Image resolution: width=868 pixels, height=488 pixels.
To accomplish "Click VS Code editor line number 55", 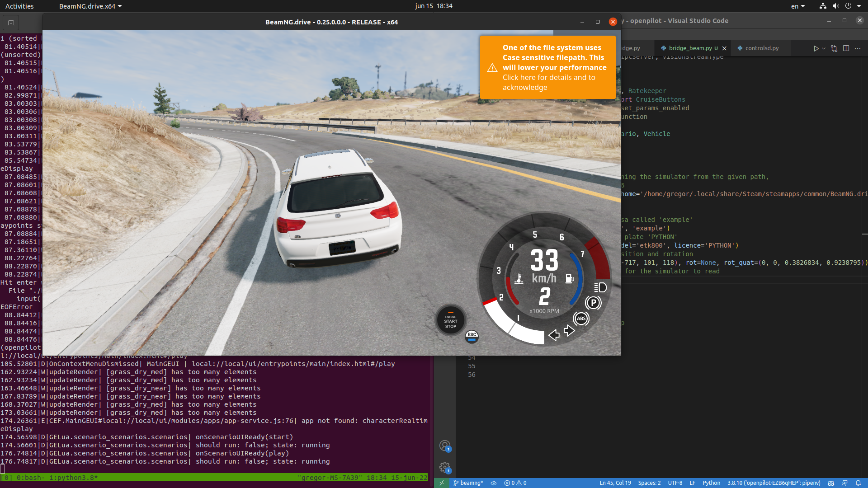I will coord(472,366).
